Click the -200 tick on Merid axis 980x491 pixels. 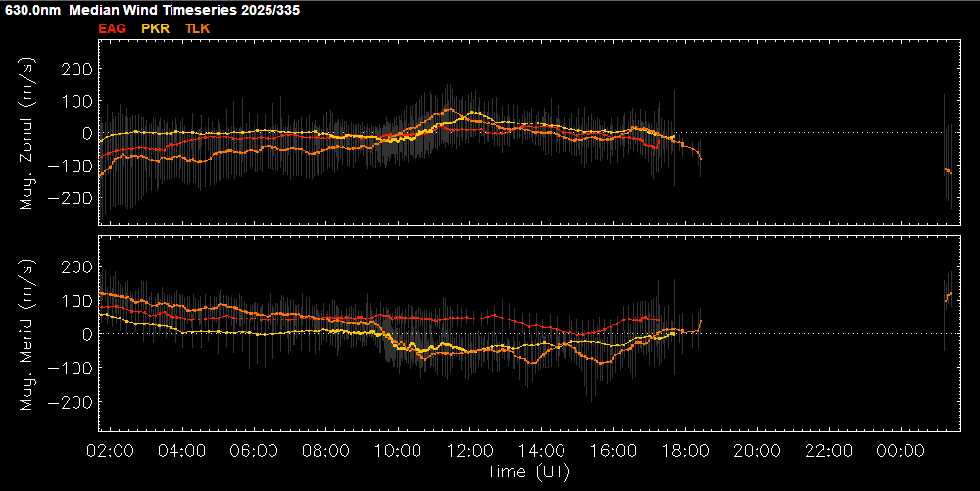[x=74, y=402]
